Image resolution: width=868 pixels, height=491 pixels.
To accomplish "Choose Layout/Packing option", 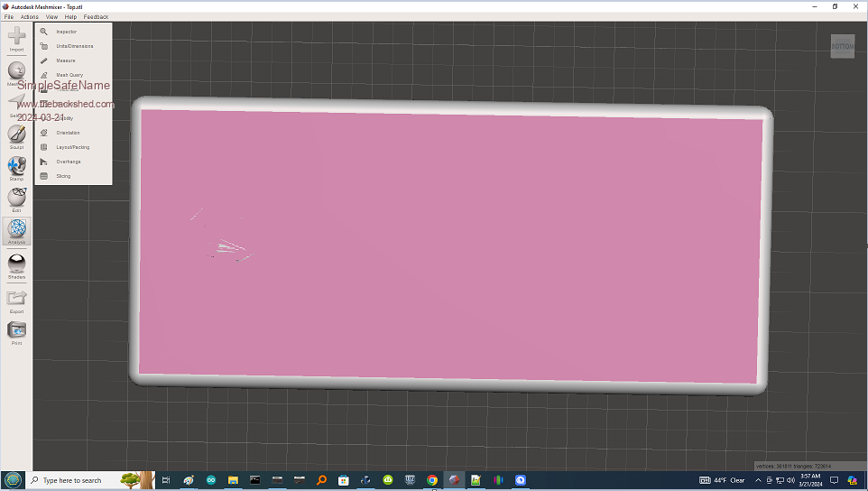I will pos(72,147).
